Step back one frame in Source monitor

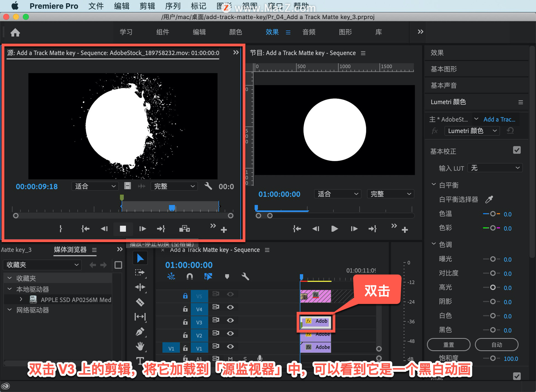click(104, 229)
